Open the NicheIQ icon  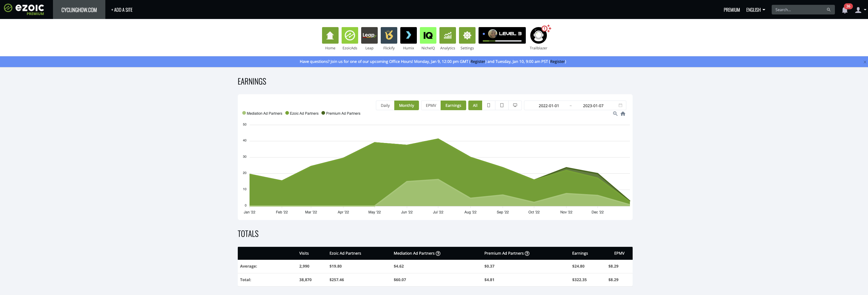point(428,36)
